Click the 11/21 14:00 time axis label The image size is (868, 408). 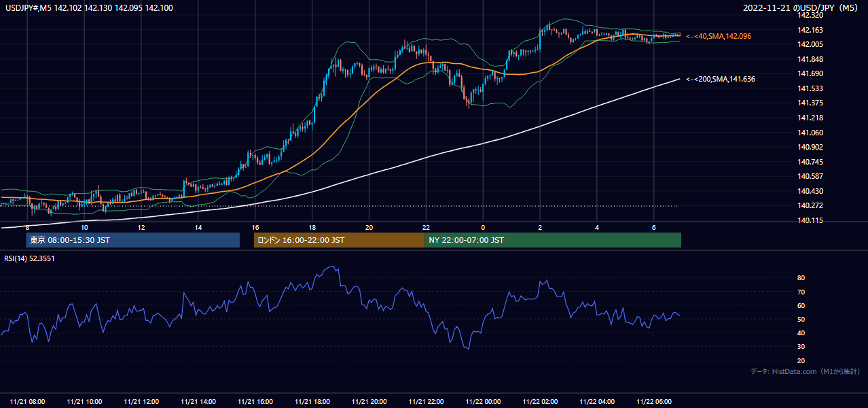[x=198, y=402]
